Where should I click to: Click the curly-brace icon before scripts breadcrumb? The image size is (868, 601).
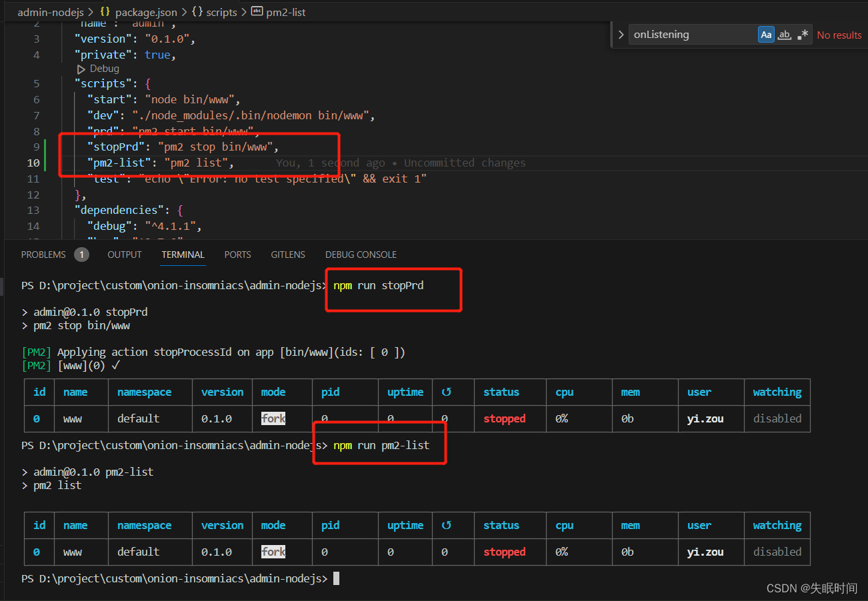(197, 12)
